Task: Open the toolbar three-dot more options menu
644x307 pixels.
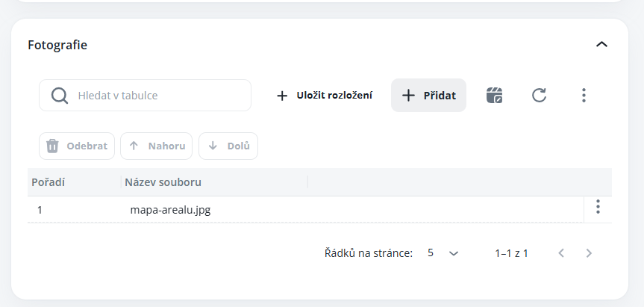Action: click(x=584, y=96)
